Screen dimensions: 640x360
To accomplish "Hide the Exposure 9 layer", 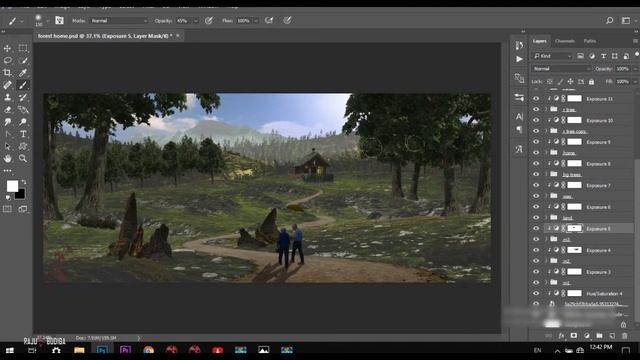I will (x=536, y=142).
